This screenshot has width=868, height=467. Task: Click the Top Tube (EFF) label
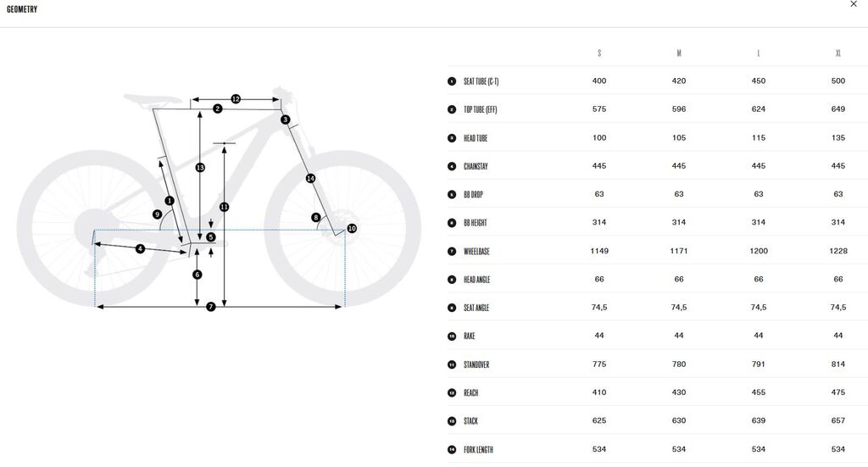tap(481, 110)
